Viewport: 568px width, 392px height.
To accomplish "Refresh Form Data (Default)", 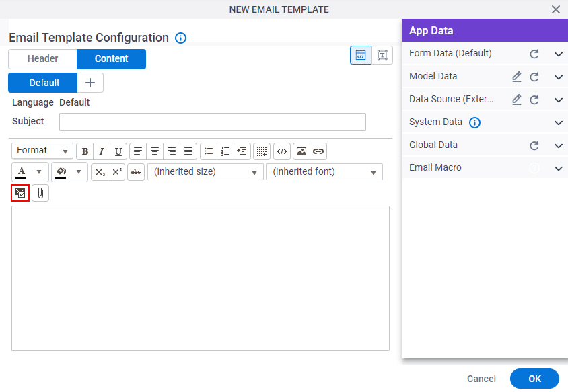I will pos(534,54).
